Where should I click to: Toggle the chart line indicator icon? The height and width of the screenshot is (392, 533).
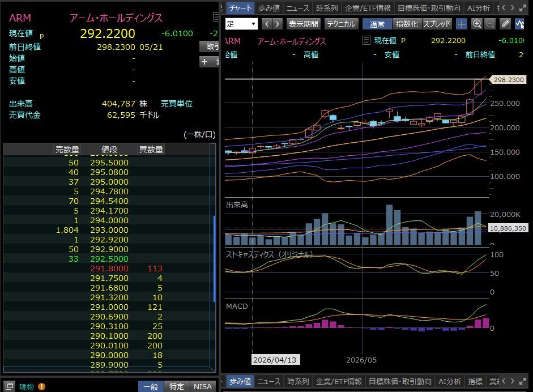519,24
